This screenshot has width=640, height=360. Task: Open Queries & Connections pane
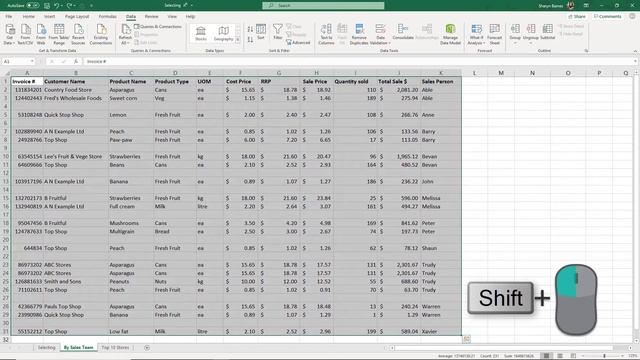click(x=158, y=27)
